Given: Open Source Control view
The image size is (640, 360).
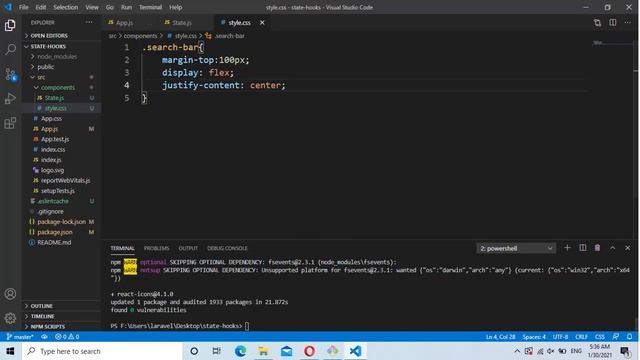Looking at the screenshot, I should [x=10, y=74].
